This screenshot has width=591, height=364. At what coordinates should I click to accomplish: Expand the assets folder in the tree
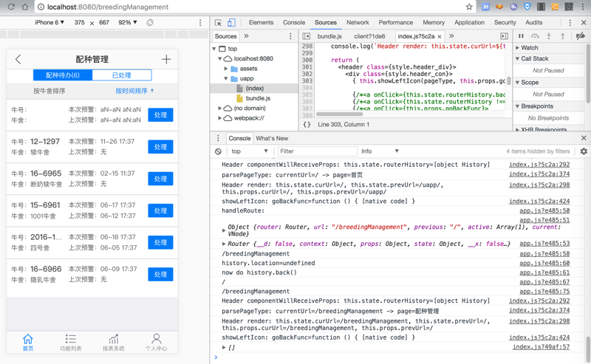point(226,69)
